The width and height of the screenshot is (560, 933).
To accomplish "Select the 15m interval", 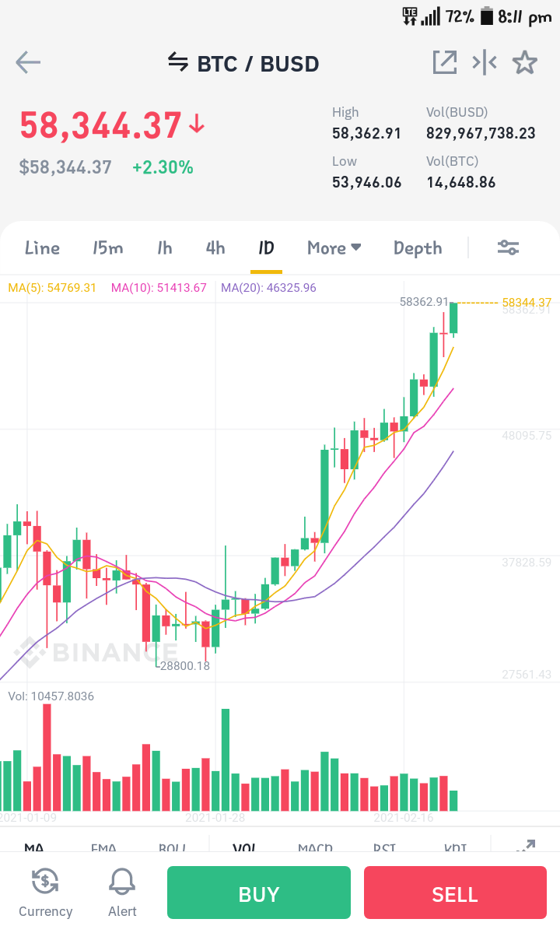I will [x=107, y=247].
